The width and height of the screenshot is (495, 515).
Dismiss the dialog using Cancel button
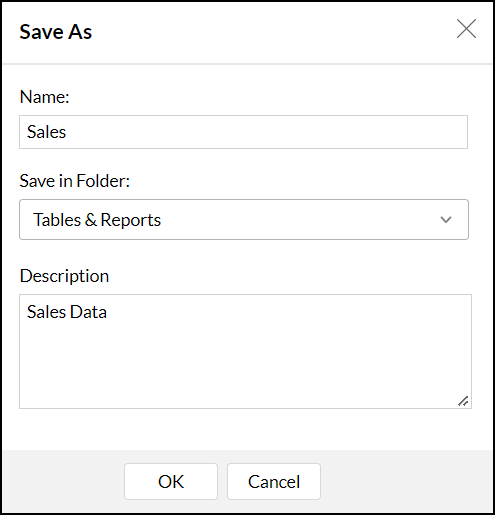(274, 481)
